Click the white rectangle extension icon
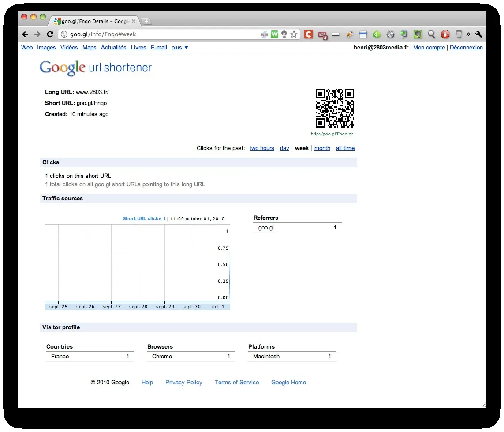The height and width of the screenshot is (432, 504). (x=336, y=34)
